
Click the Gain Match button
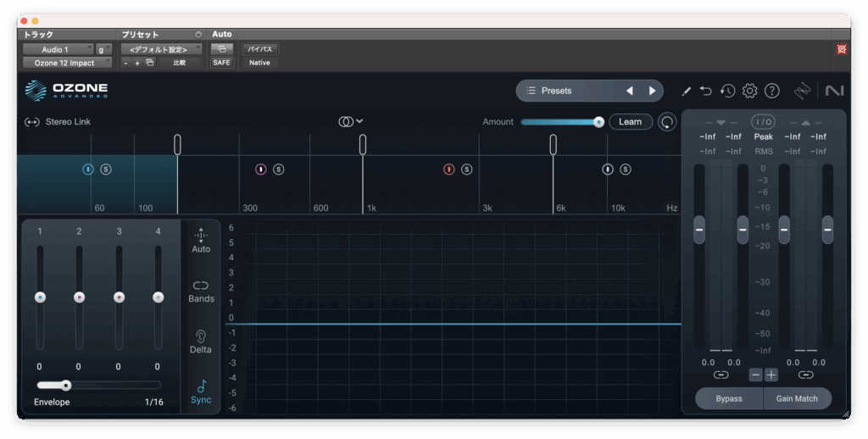coord(797,398)
